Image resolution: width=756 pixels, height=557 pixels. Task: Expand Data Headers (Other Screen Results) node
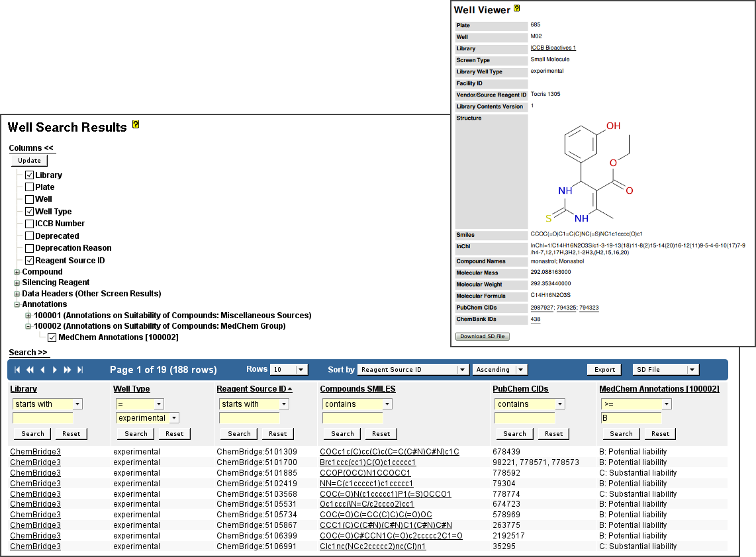(x=17, y=294)
